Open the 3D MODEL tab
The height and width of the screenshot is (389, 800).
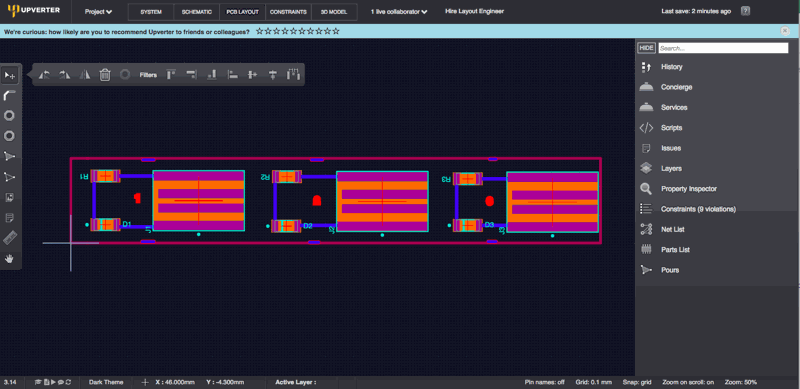[x=334, y=12]
